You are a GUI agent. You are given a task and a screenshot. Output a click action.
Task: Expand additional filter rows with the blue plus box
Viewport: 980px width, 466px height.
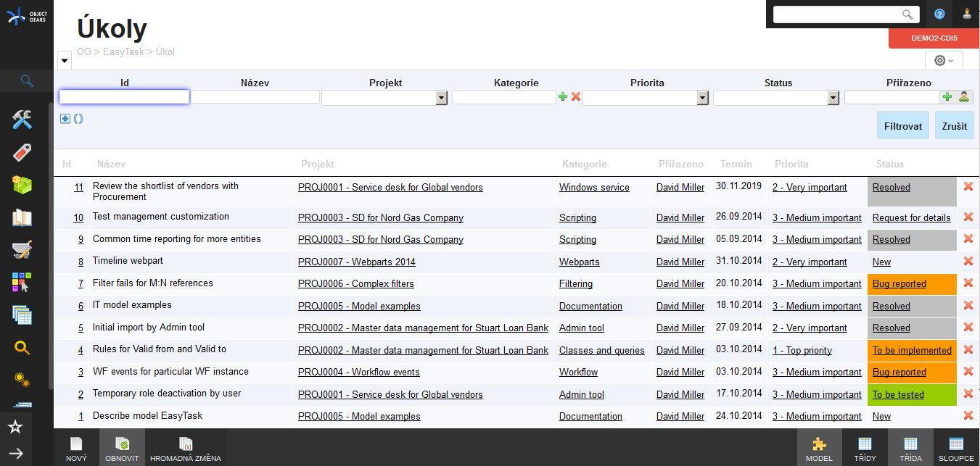pyautogui.click(x=65, y=119)
